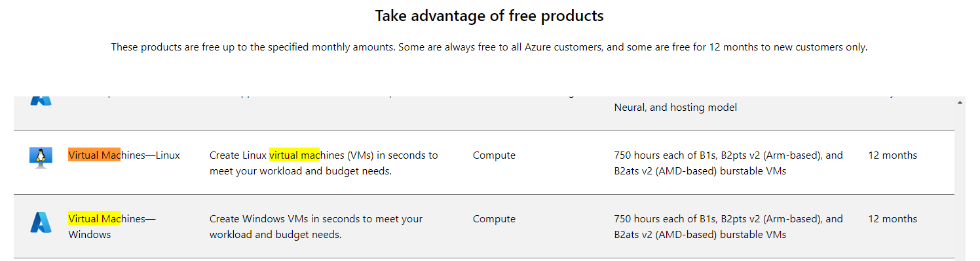
Task: Click Compute category in the Linux row
Action: tap(494, 155)
